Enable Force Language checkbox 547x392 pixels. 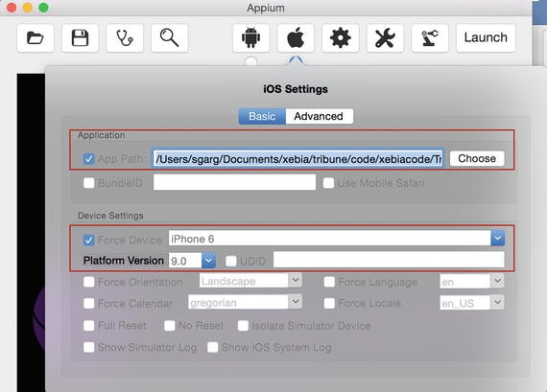coord(329,282)
